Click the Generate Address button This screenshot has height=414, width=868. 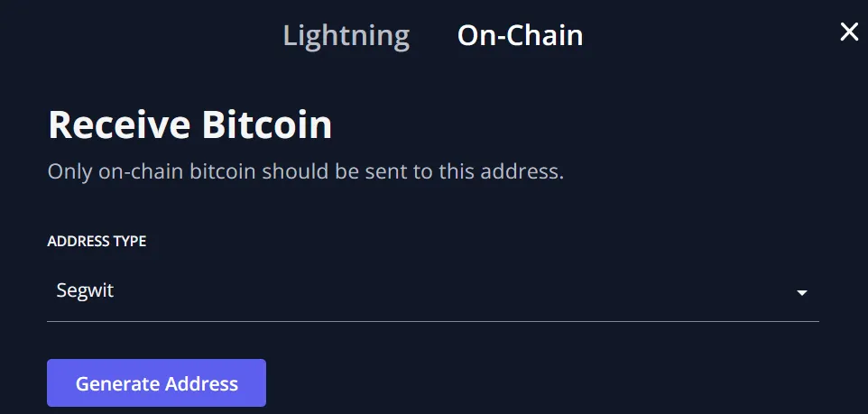(157, 383)
